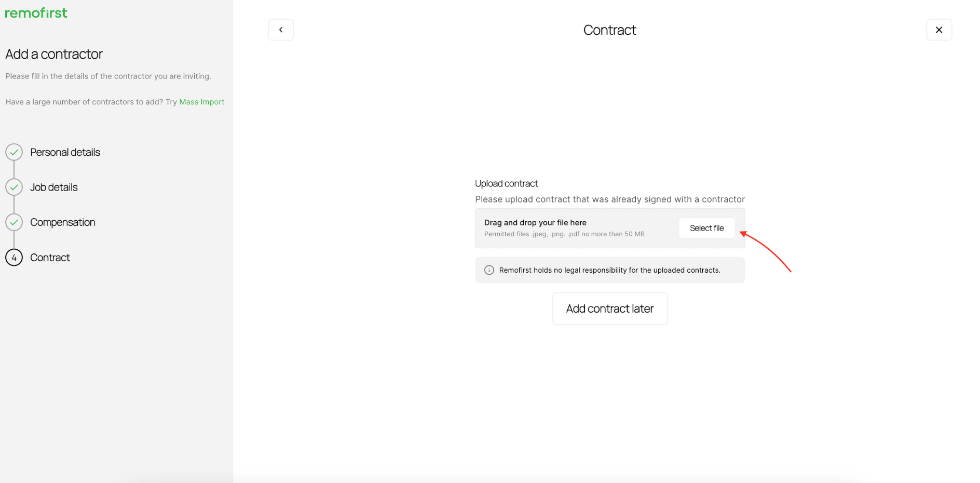980x483 pixels.
Task: Click the drag and drop upload area
Action: [610, 228]
